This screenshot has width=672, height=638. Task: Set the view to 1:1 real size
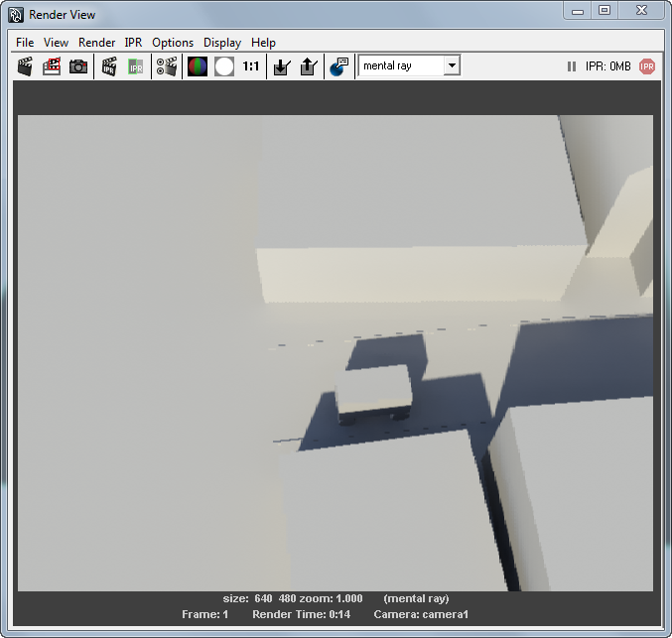coord(251,66)
